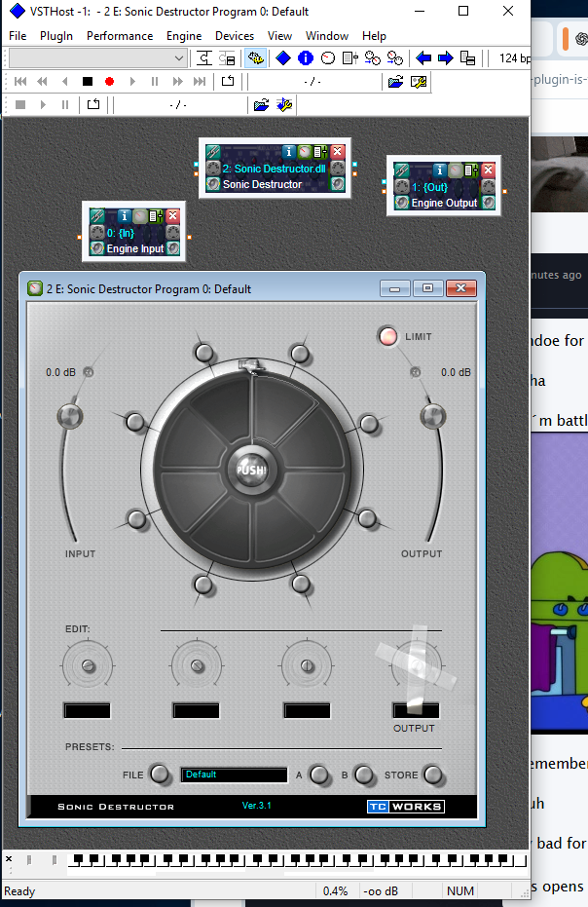Click the STORE preset button
588x907 pixels.
pyautogui.click(x=433, y=774)
